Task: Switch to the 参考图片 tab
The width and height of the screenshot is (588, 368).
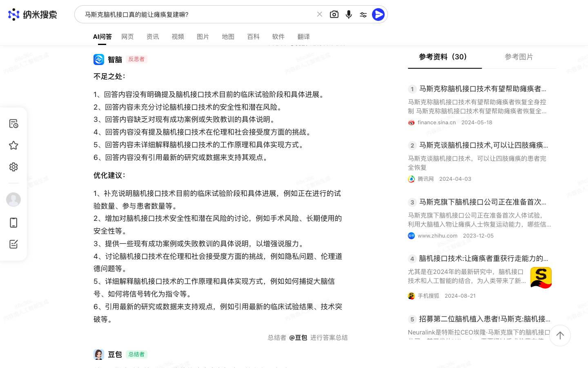Action: point(519,57)
